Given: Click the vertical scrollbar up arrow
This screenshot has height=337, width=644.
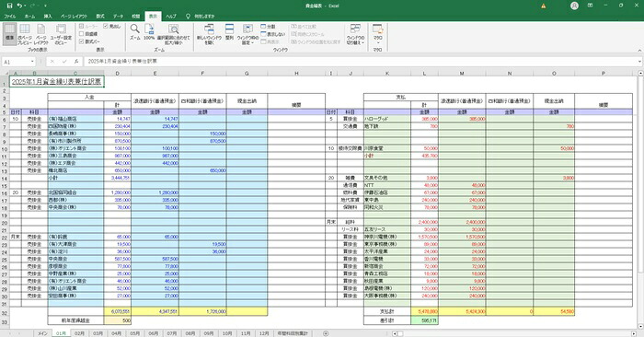Looking at the screenshot, I should [x=640, y=73].
